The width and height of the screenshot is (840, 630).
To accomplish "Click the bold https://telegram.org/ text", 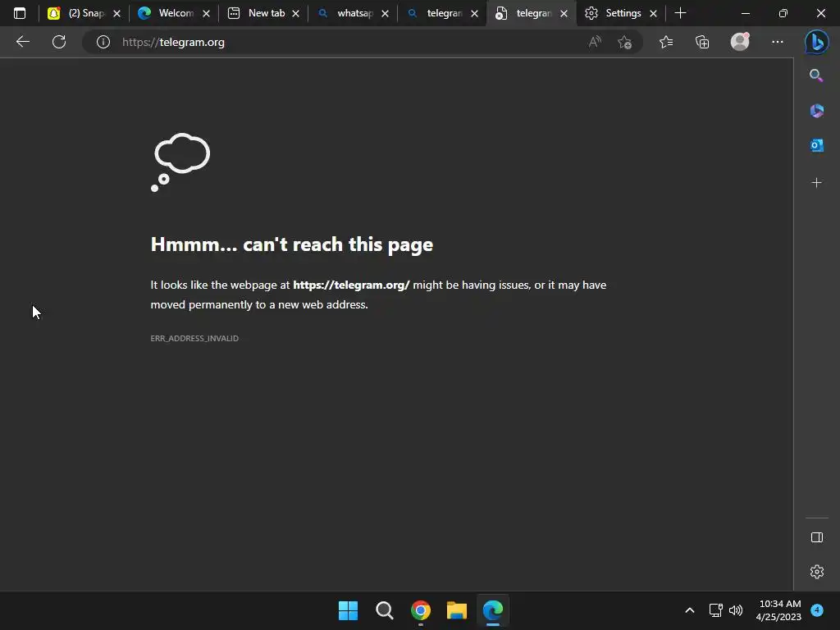I will (x=351, y=285).
